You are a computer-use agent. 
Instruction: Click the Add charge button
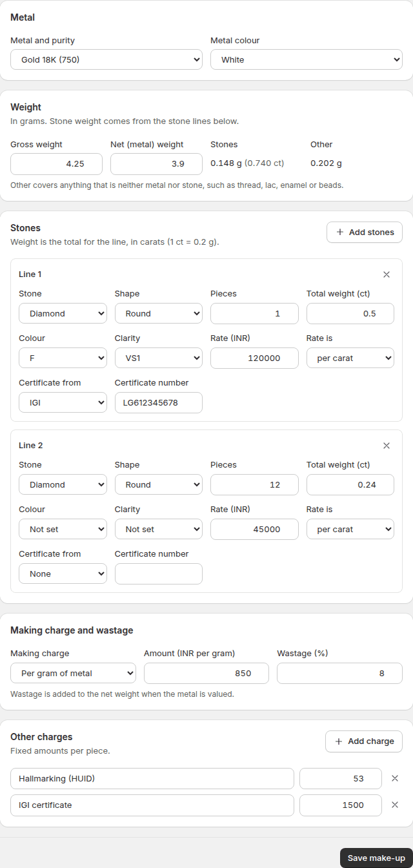[364, 741]
